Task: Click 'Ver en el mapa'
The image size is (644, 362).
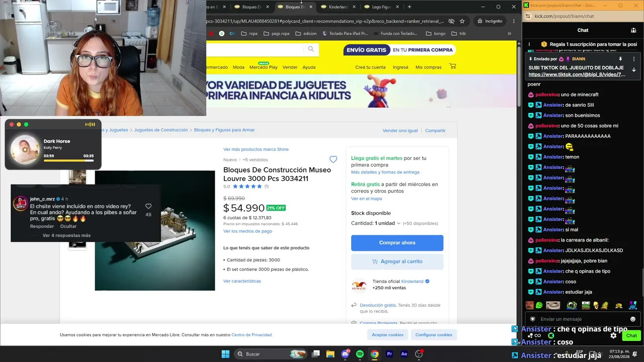Action: pos(366,199)
